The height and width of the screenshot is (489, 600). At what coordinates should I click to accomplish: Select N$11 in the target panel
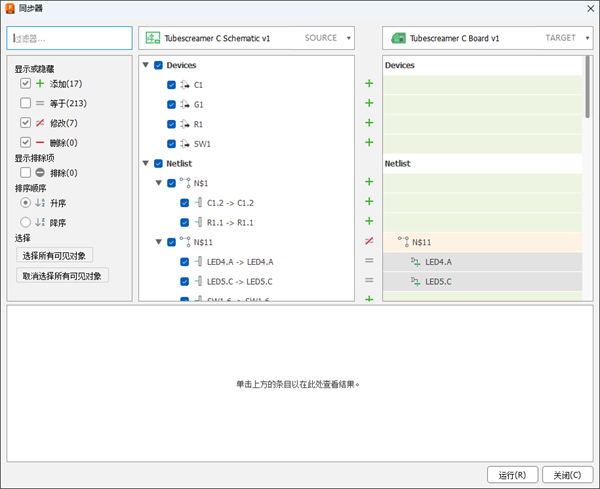click(x=421, y=242)
